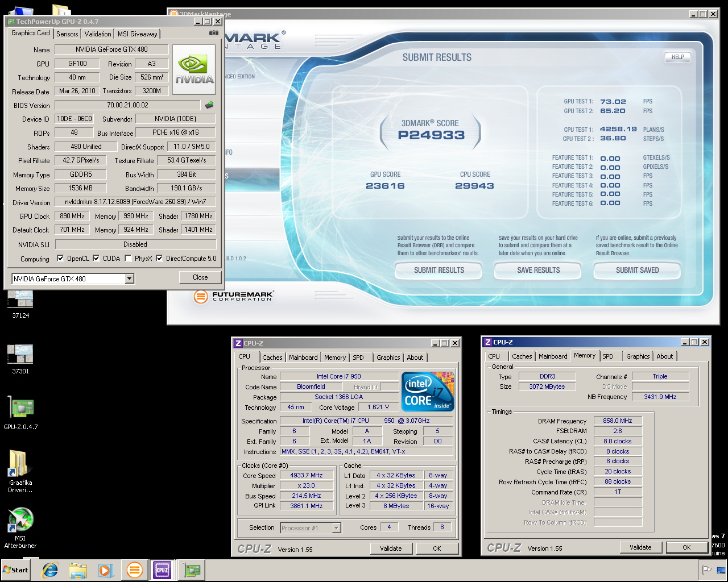728x582 pixels.
Task: Click the NB Frequency 3431.9 MHz value
Action: (x=660, y=397)
